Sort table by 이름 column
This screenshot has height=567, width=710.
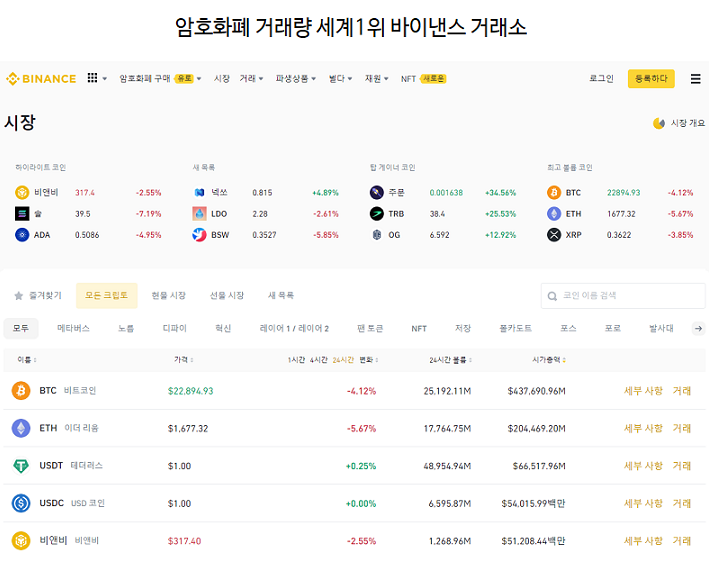tap(27, 360)
